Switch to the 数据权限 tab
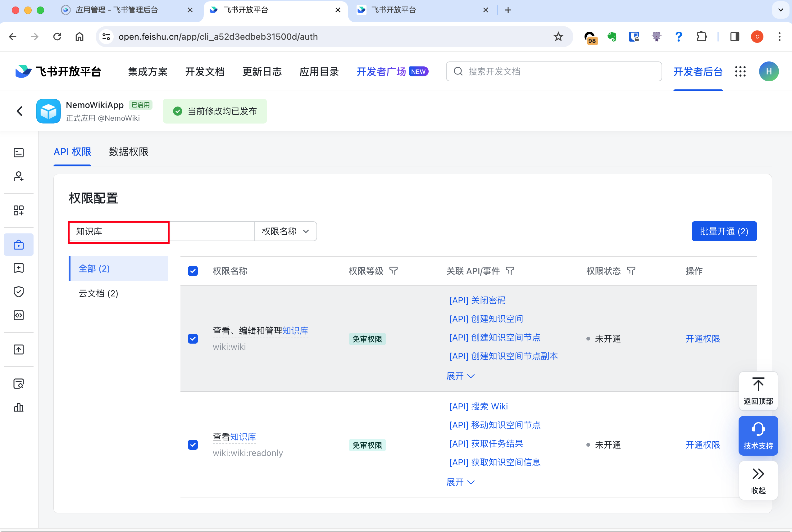 129,152
